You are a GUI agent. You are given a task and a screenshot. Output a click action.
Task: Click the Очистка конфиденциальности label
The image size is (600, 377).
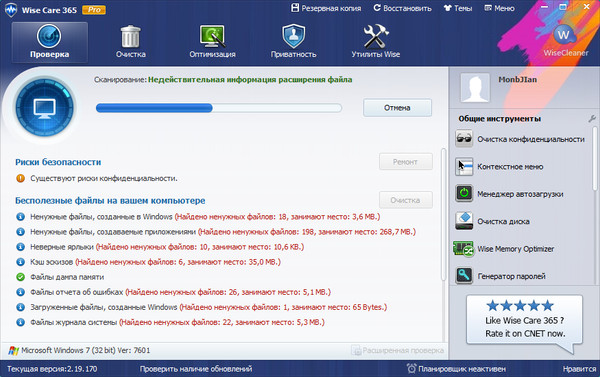pyautogui.click(x=531, y=139)
